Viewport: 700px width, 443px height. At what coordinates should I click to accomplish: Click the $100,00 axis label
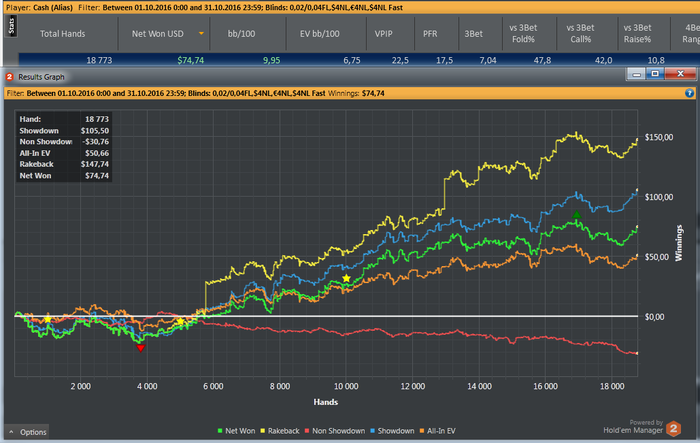click(659, 197)
